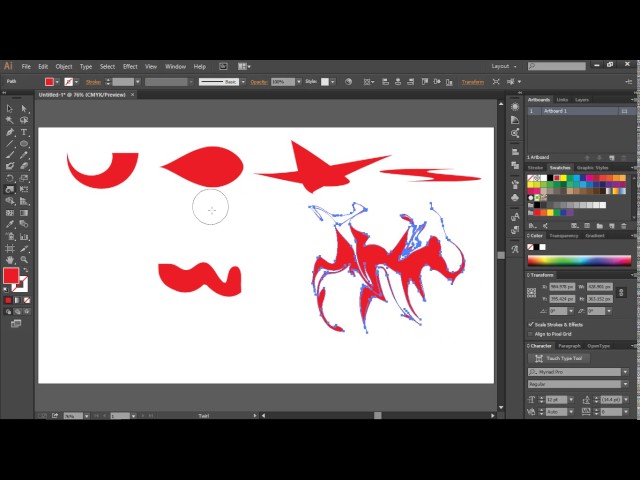Pick the Magic Wand tool
This screenshot has width=640, height=480.
(9, 120)
